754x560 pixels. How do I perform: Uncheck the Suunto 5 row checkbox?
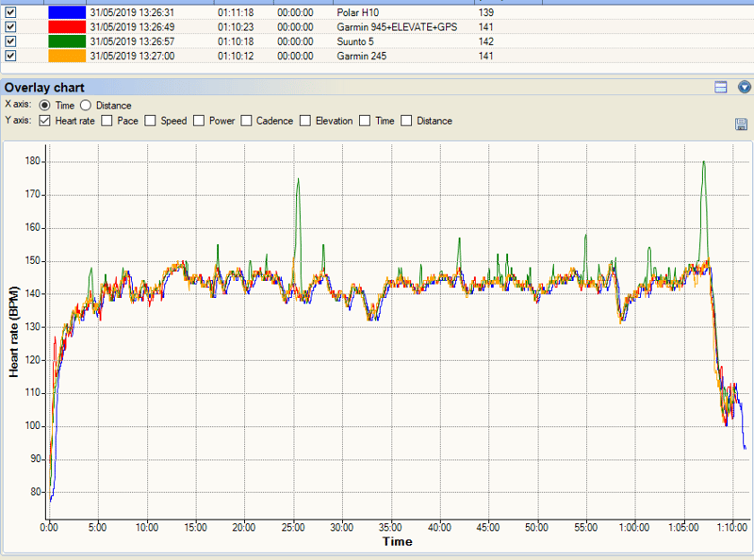point(10,41)
